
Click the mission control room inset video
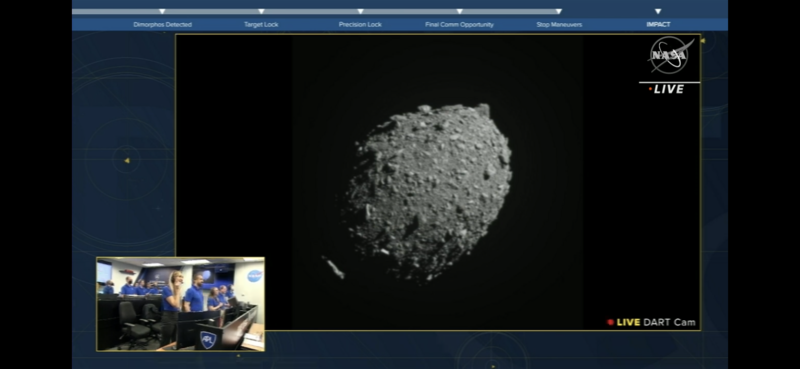(181, 304)
